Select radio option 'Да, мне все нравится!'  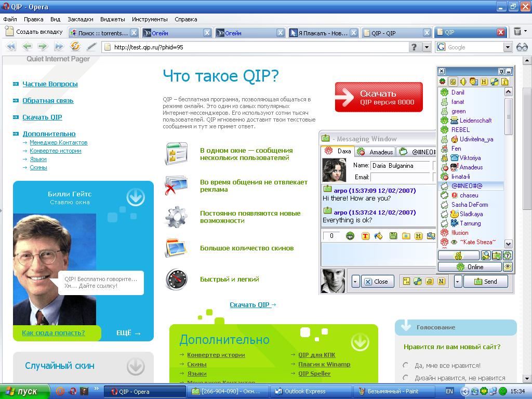tap(405, 365)
